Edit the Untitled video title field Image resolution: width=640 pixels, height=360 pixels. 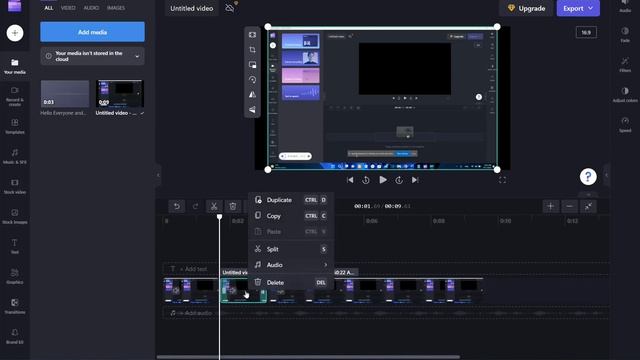pyautogui.click(x=191, y=8)
